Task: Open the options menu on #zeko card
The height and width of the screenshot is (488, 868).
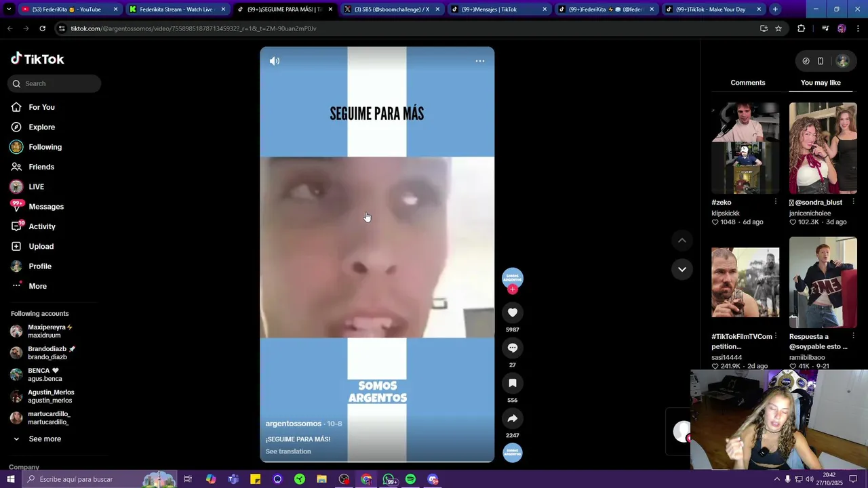Action: (x=776, y=202)
